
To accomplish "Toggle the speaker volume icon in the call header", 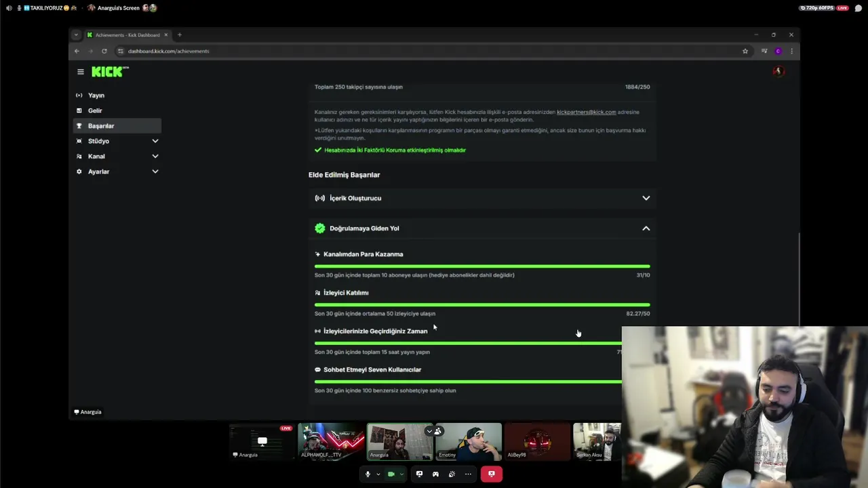I will (x=8, y=8).
